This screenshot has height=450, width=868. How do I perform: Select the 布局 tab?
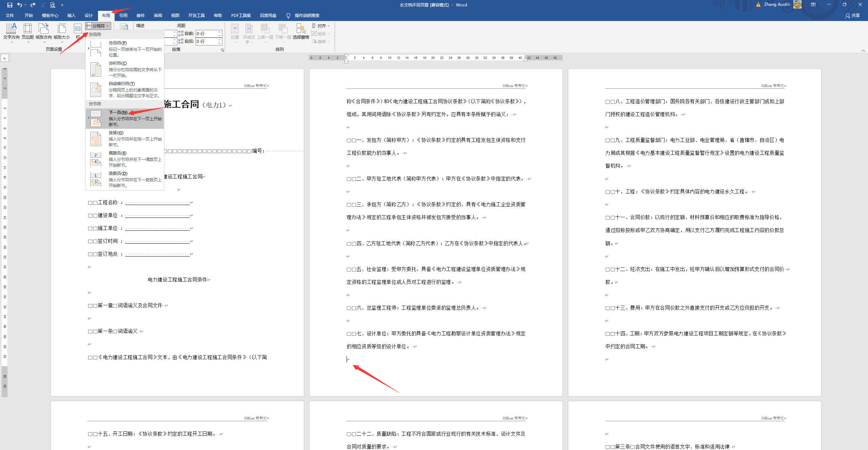106,15
